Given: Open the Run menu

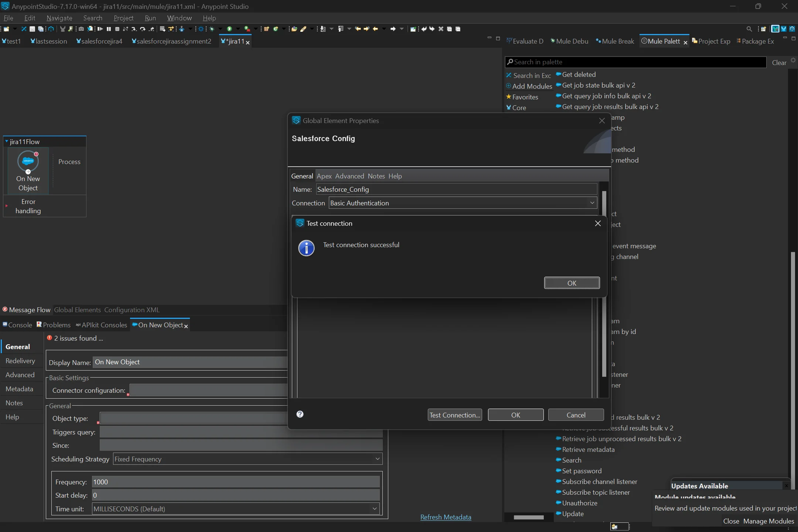Looking at the screenshot, I should point(150,18).
